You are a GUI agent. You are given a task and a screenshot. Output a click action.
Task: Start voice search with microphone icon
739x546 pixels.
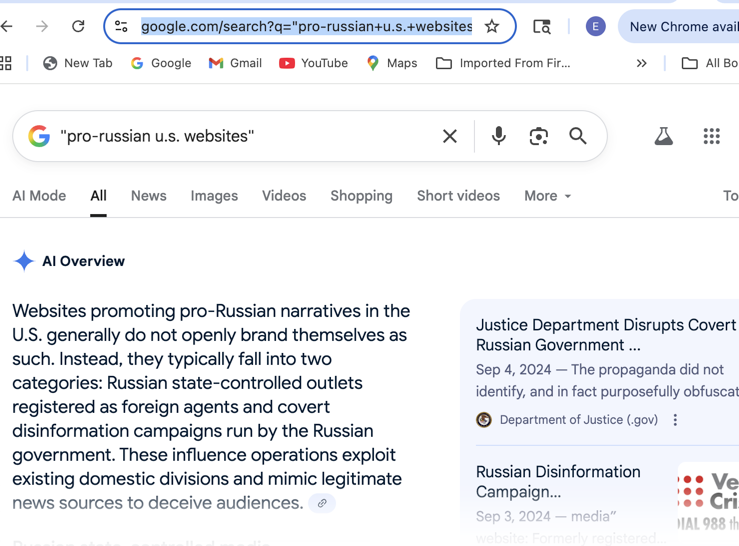click(x=499, y=136)
